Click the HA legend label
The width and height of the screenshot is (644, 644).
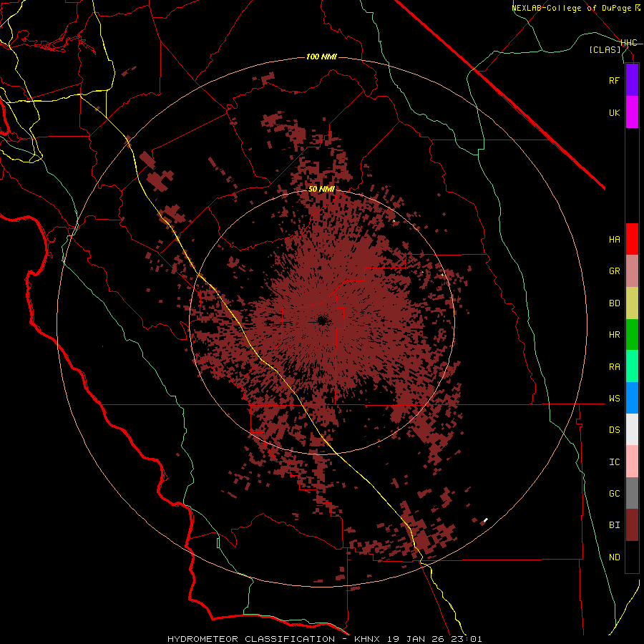tap(614, 239)
